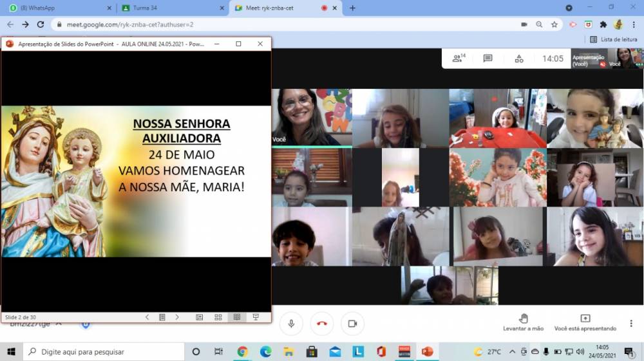Open the Meet chat panel
The width and height of the screenshot is (644, 361).
click(x=488, y=59)
